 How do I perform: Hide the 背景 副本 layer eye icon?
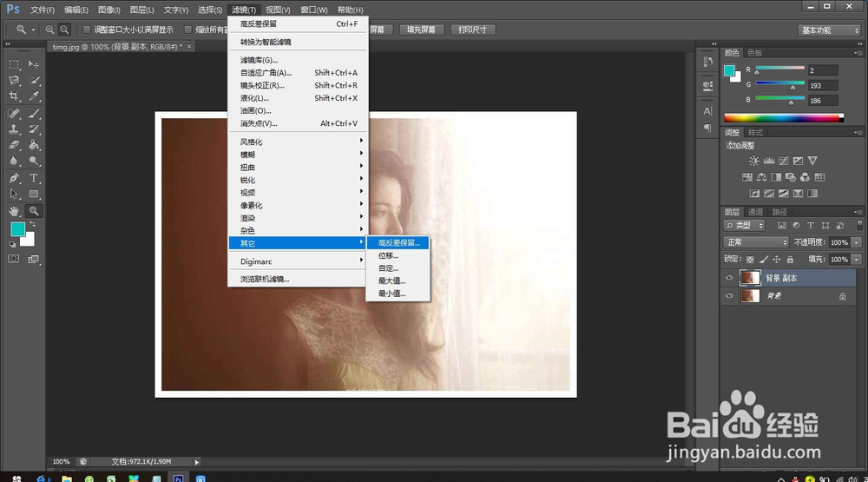(x=729, y=278)
